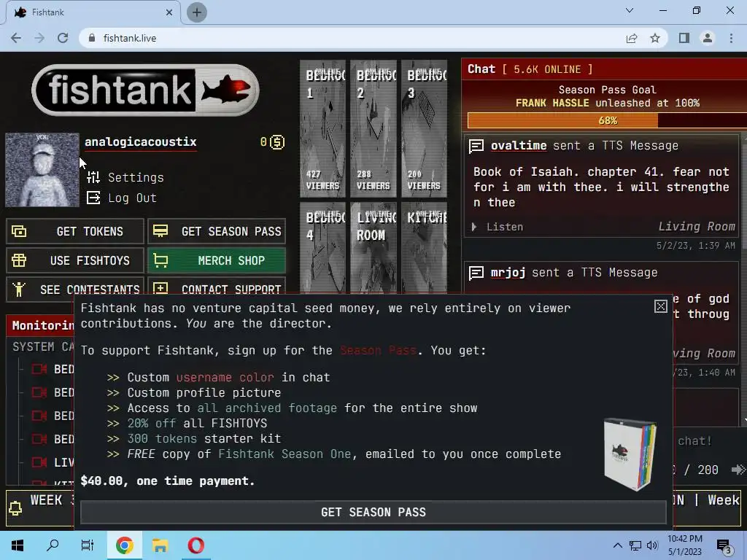Open the tab search dropdown
Screen dimensions: 747x560
(x=630, y=10)
